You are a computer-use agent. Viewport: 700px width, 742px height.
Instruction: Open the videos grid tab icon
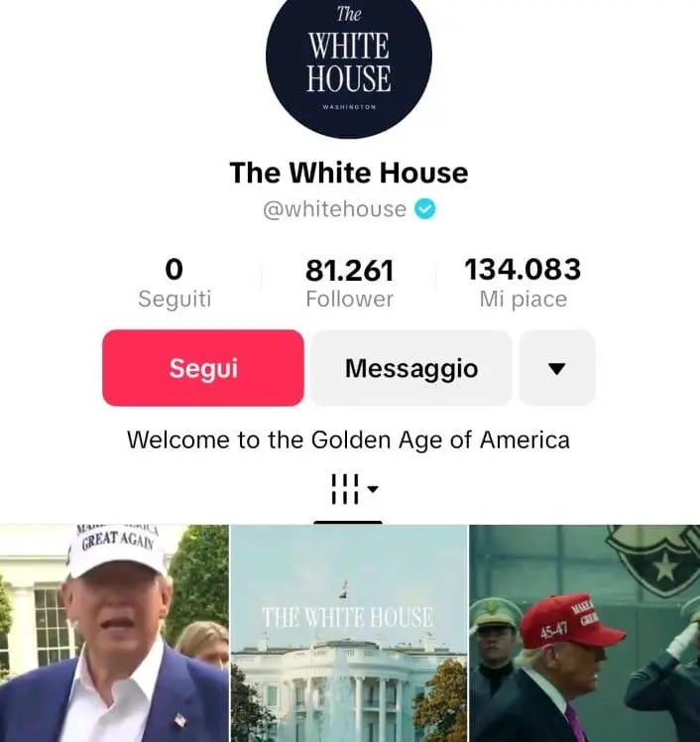345,489
